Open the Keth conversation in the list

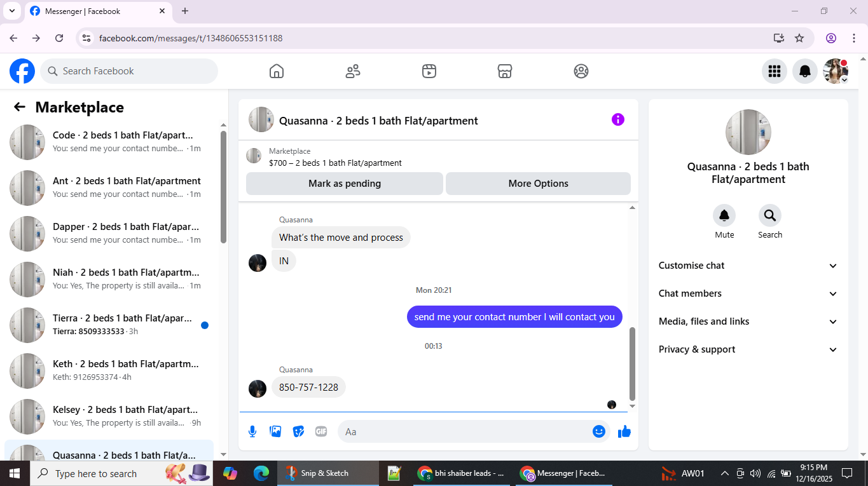109,371
